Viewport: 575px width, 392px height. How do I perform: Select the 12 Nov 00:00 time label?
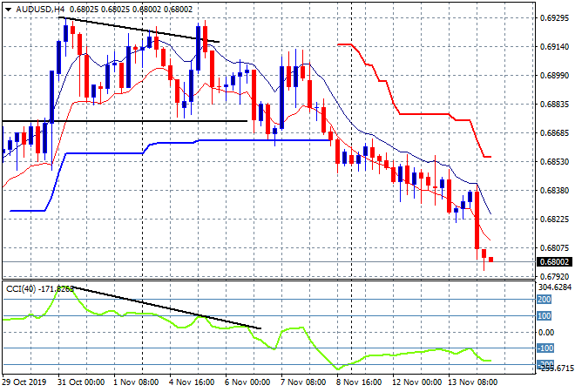(417, 382)
